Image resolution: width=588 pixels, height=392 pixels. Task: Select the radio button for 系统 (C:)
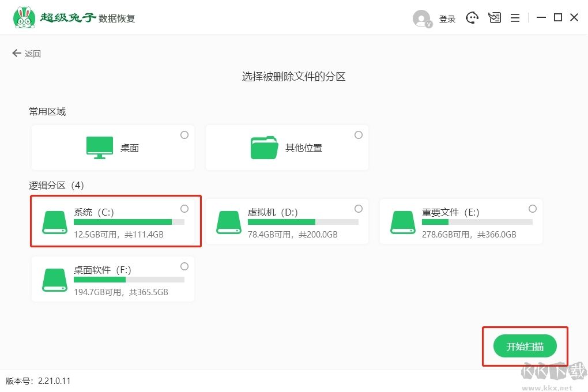click(184, 209)
